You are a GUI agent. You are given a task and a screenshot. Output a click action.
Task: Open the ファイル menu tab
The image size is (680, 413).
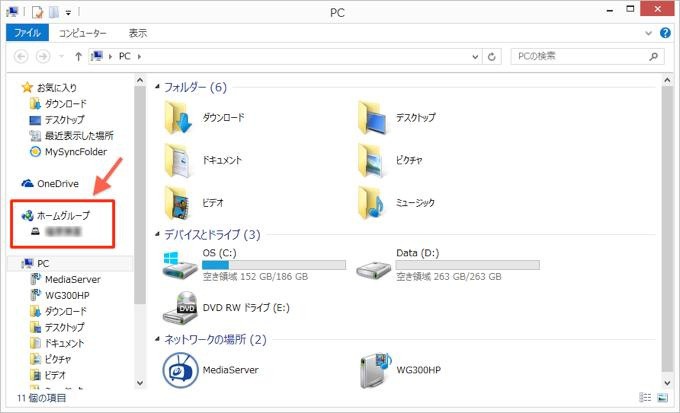click(26, 33)
